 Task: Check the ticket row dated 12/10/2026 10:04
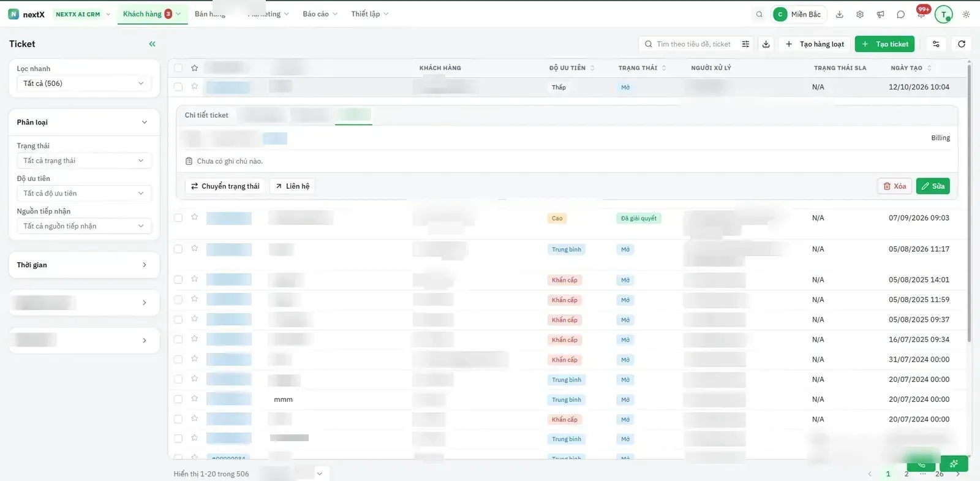click(178, 87)
